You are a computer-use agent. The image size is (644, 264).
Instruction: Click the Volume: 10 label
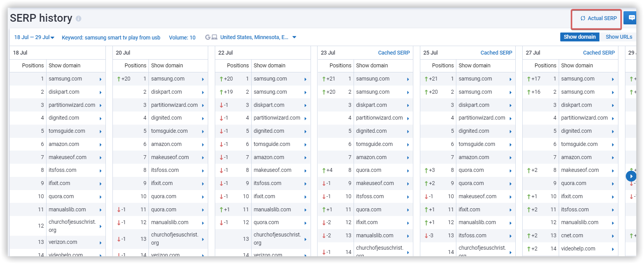pos(182,38)
